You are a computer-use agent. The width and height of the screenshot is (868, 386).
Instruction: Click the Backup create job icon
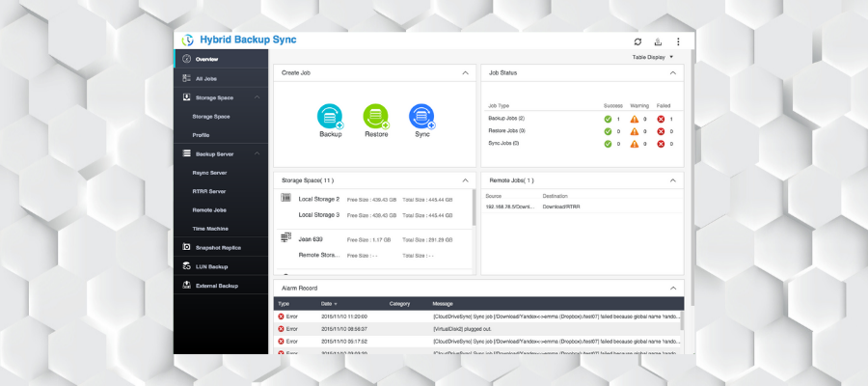330,117
